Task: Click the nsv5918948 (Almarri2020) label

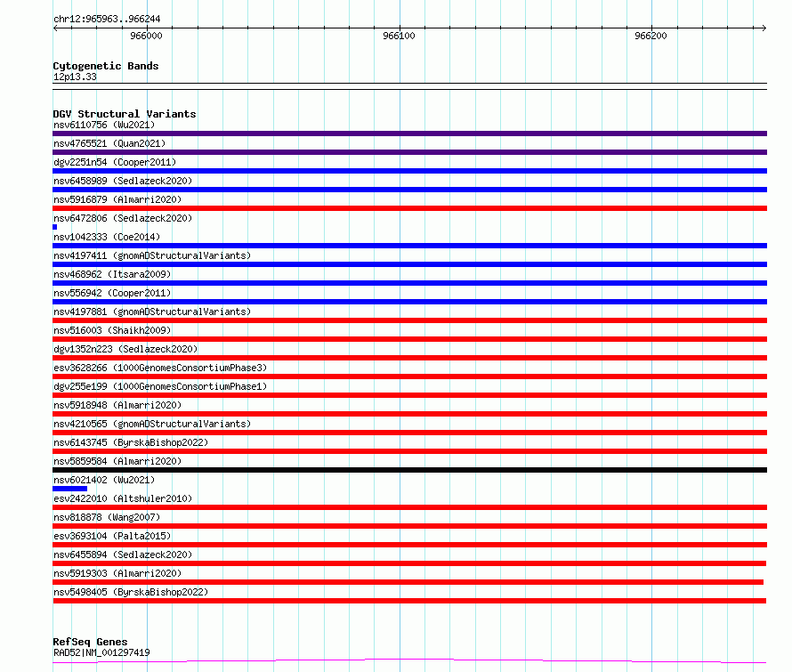Action: click(x=117, y=405)
